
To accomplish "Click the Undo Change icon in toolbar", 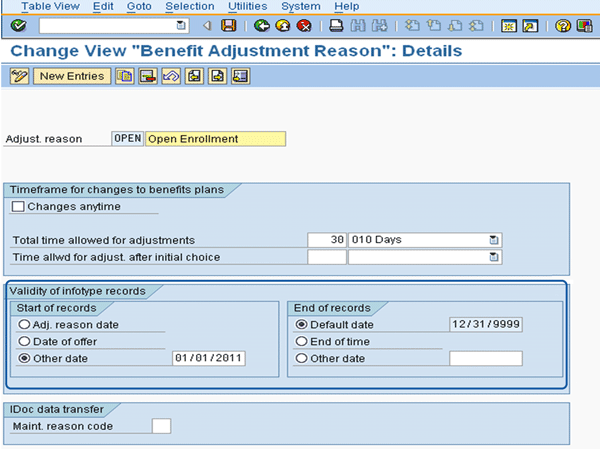I will [x=171, y=76].
